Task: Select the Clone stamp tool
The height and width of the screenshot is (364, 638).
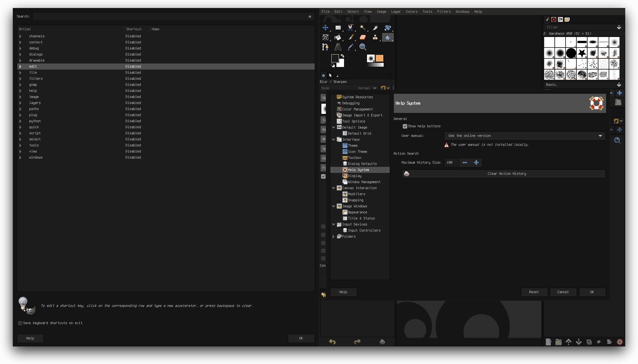Action: [x=375, y=37]
